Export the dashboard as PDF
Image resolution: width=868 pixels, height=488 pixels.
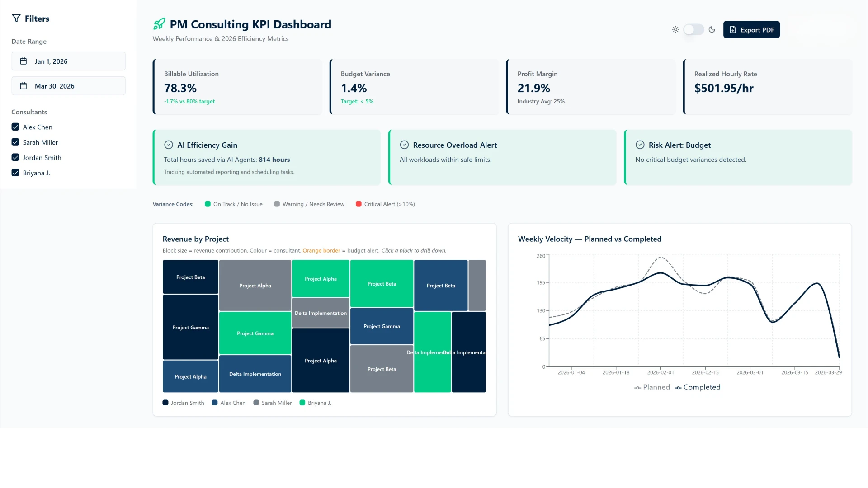pos(751,30)
